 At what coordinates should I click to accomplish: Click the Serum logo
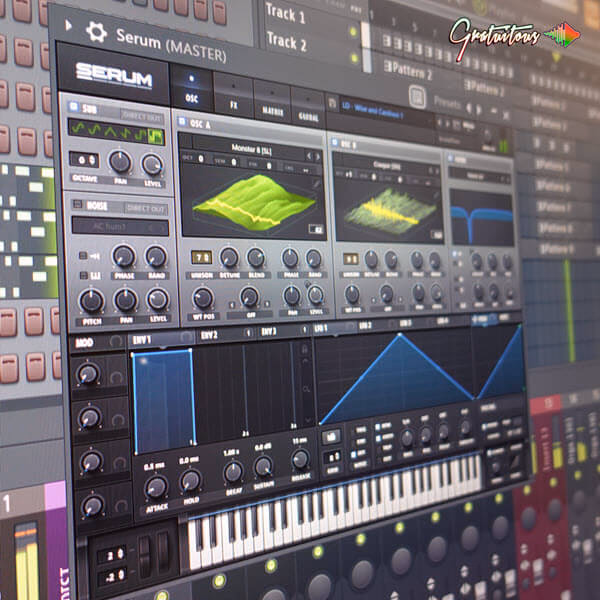114,76
